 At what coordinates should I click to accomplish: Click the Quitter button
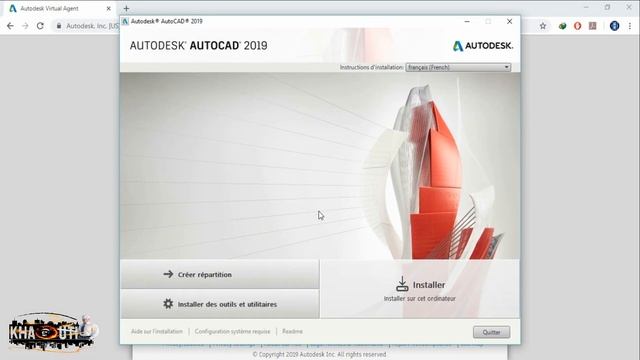491,332
